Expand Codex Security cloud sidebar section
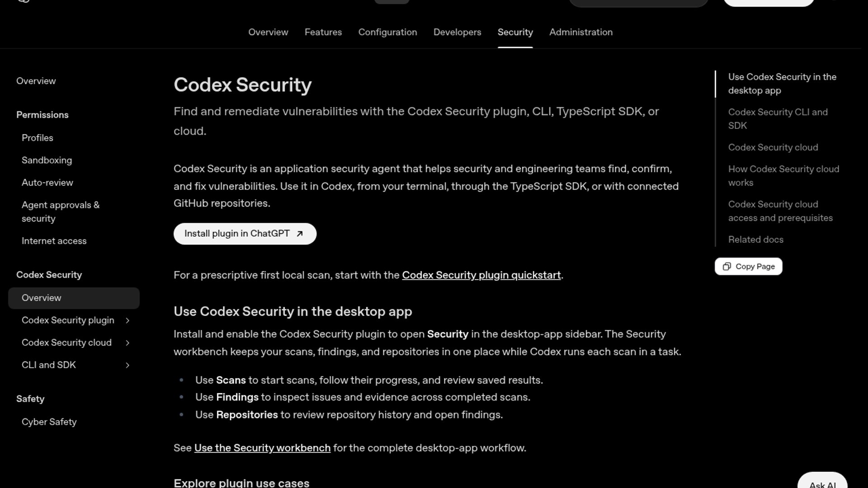868x488 pixels. point(127,343)
